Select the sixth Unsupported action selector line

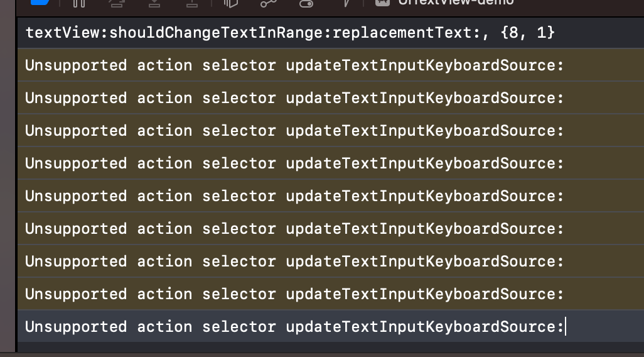click(x=294, y=228)
